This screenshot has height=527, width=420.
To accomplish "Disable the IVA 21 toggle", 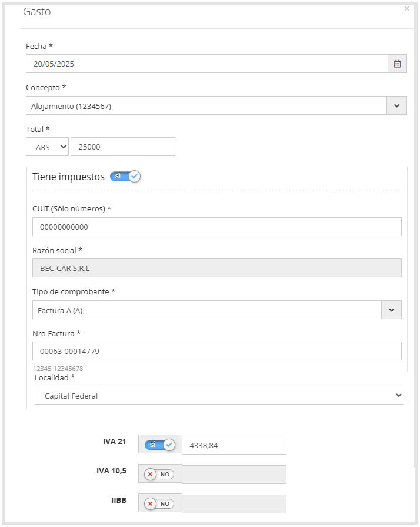I will [160, 445].
